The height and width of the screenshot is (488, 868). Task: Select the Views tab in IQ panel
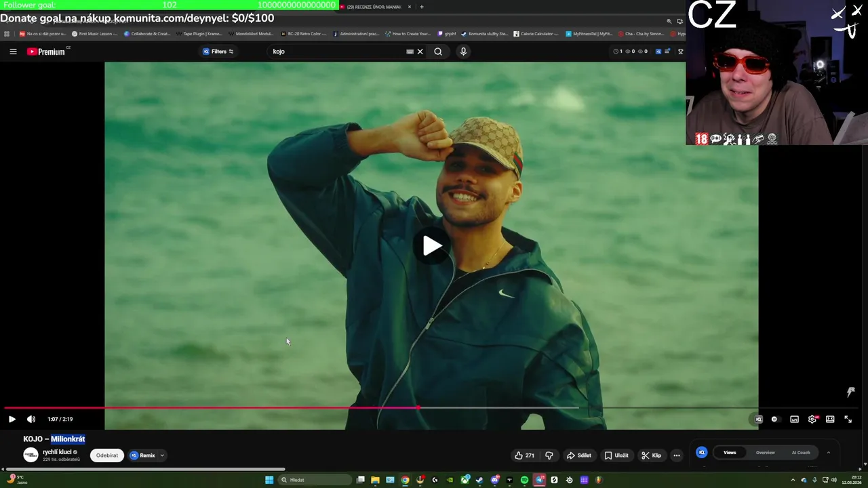tap(730, 453)
